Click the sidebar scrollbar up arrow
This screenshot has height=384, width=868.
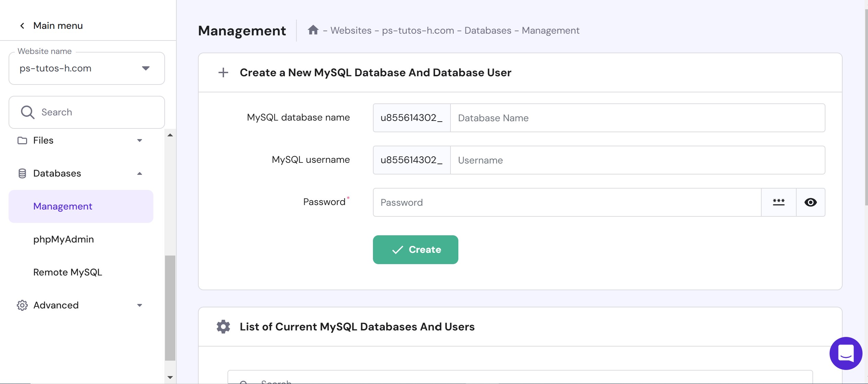pos(170,135)
